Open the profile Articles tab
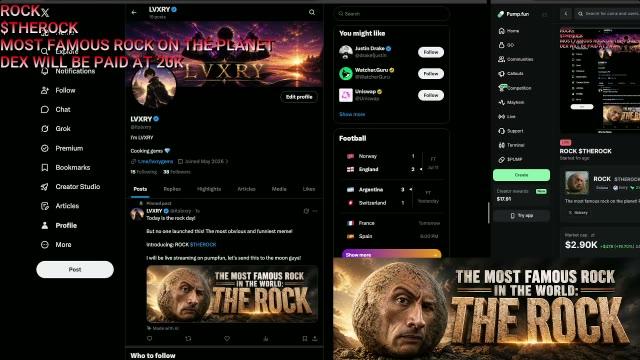The width and height of the screenshot is (640, 360). tap(247, 189)
